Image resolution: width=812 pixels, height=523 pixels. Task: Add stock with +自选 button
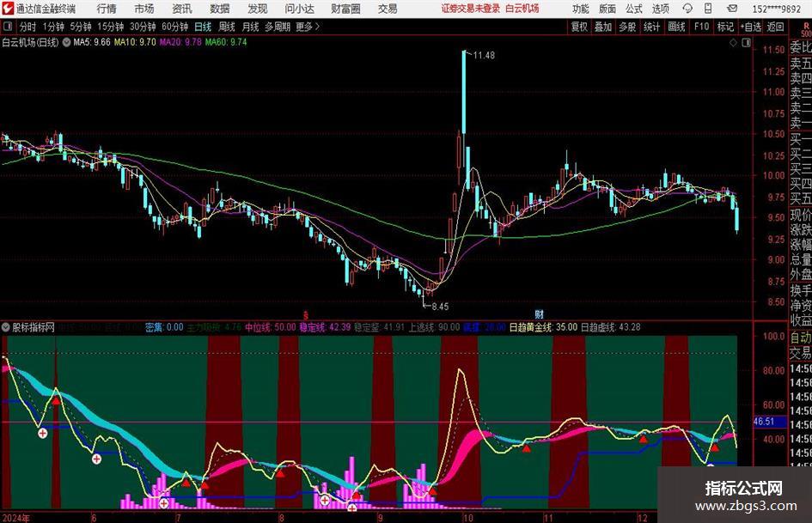(x=750, y=27)
